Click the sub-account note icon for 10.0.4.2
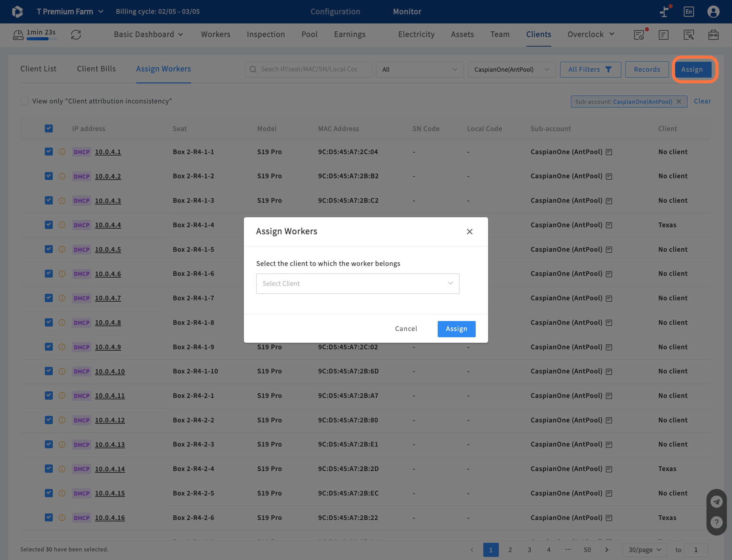Viewport: 732px width, 560px height. pyautogui.click(x=609, y=176)
